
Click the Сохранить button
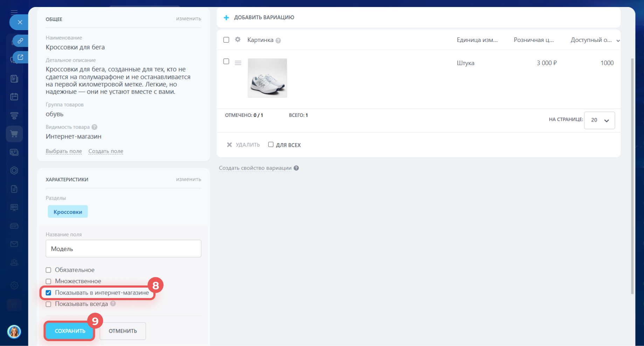pos(70,331)
